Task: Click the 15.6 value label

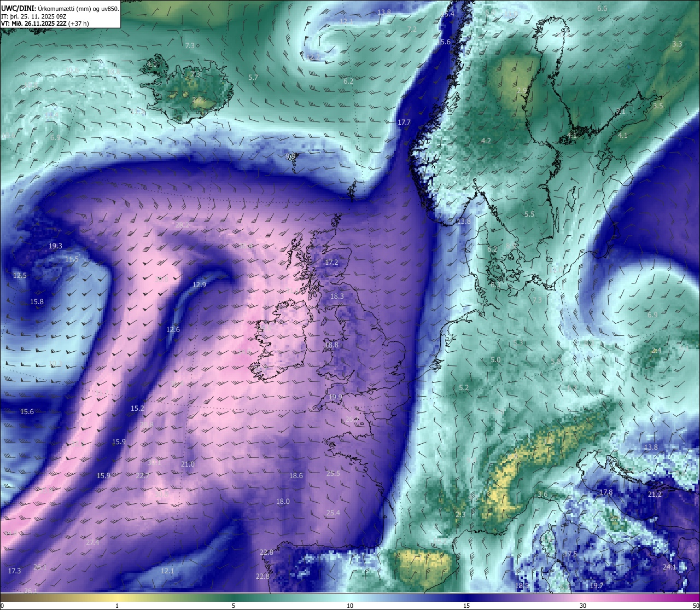Action: point(27,412)
